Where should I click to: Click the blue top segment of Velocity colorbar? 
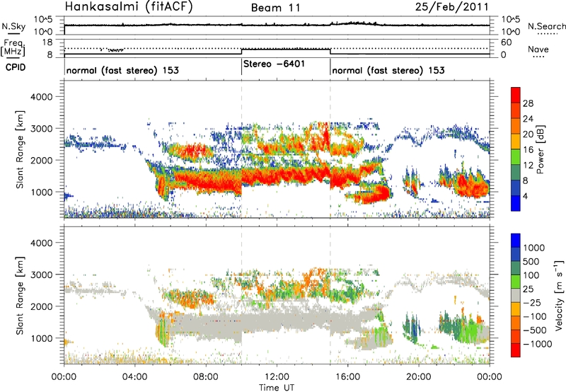click(x=516, y=241)
